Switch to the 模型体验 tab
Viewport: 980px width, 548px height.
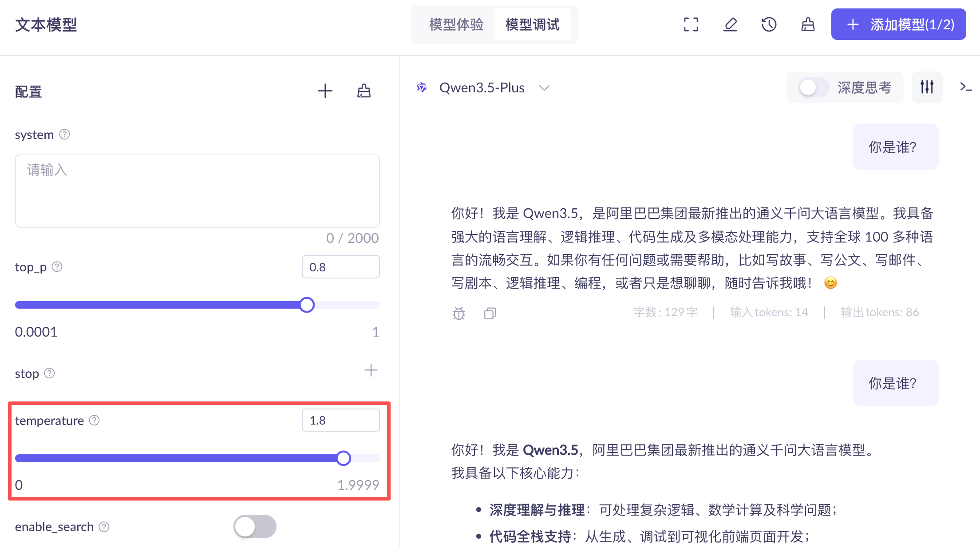tap(456, 25)
